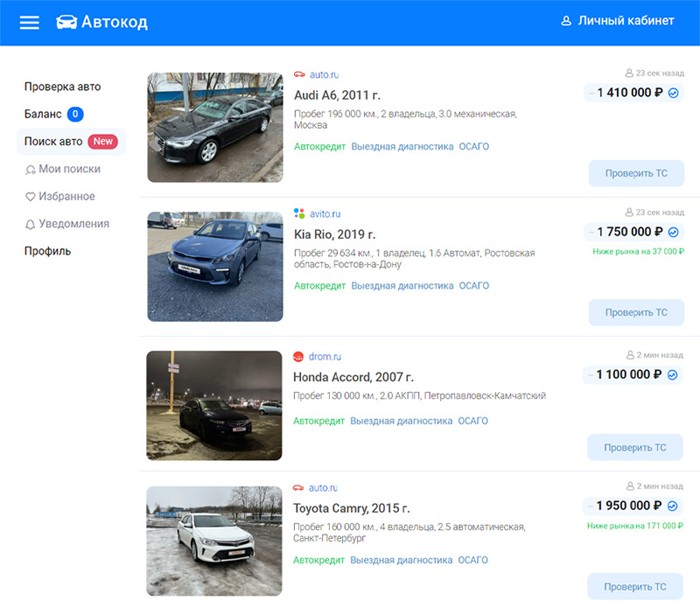Click Выездная диагностика under Toyota Camry
The image size is (700, 608).
[x=402, y=560]
